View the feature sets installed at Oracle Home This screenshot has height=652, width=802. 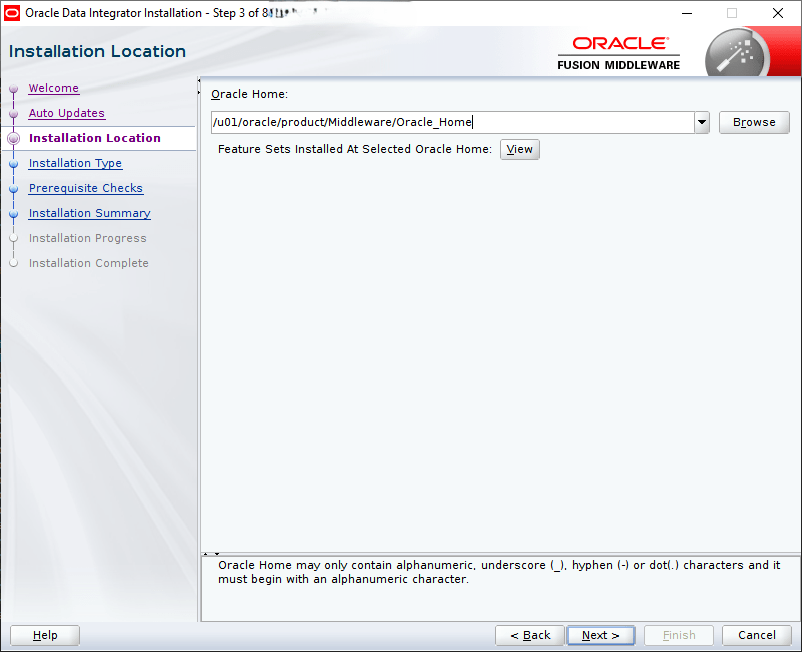pyautogui.click(x=519, y=149)
